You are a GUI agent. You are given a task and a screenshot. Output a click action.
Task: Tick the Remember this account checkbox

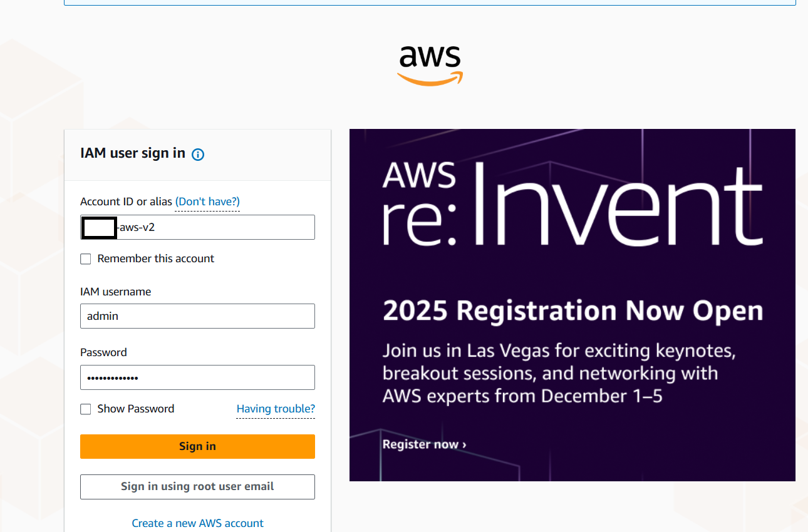click(x=86, y=259)
